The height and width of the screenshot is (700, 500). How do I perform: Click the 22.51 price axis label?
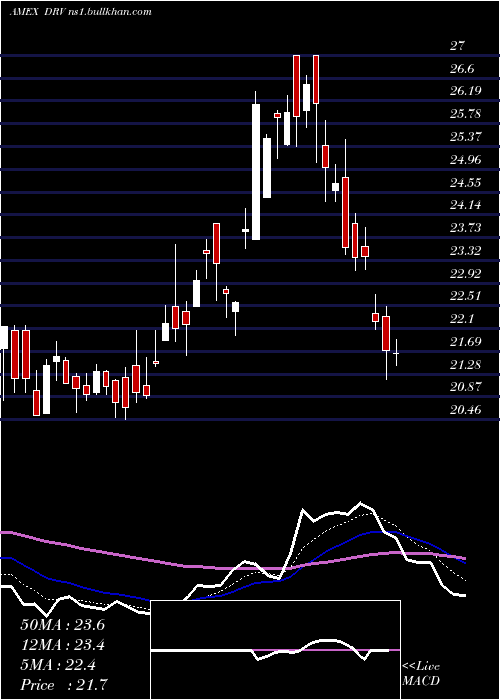[x=465, y=296]
